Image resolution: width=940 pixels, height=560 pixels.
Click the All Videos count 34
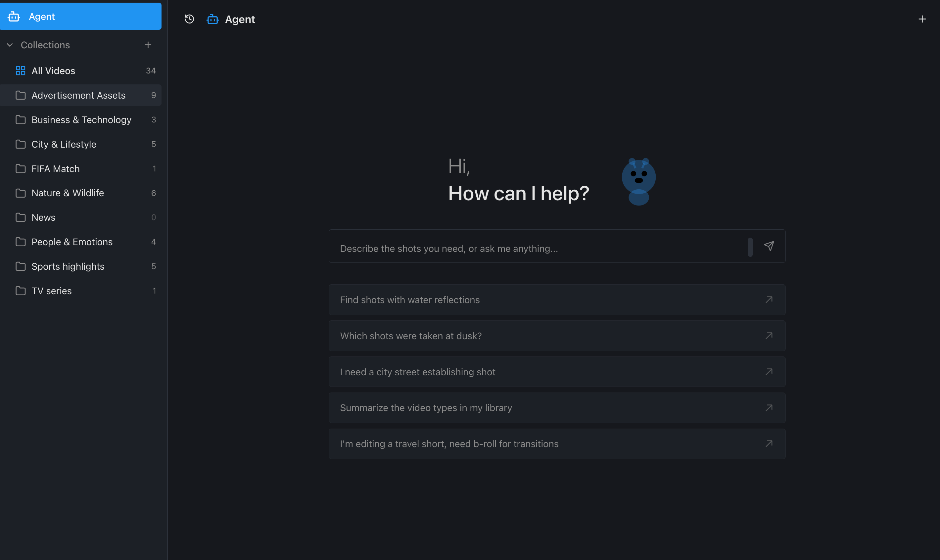(151, 70)
